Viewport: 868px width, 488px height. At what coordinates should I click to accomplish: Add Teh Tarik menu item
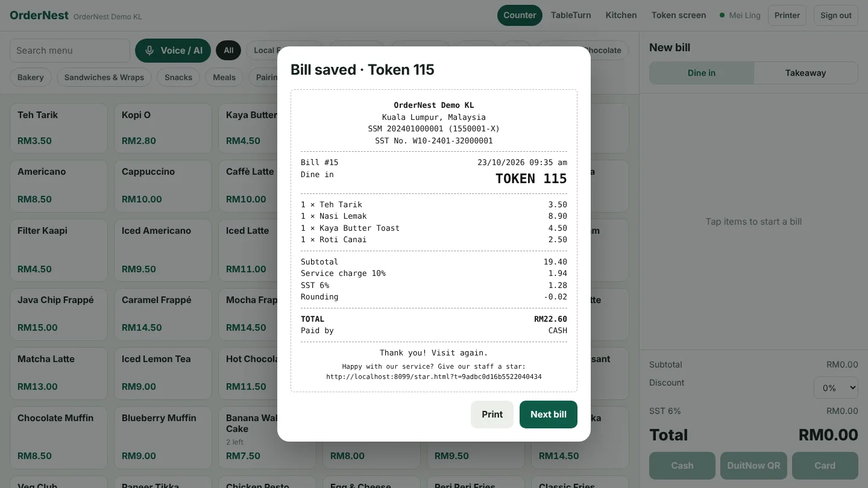(58, 128)
